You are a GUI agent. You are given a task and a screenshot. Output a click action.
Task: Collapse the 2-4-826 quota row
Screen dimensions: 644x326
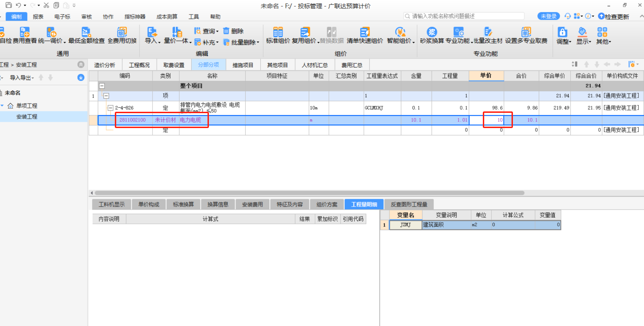tap(111, 108)
